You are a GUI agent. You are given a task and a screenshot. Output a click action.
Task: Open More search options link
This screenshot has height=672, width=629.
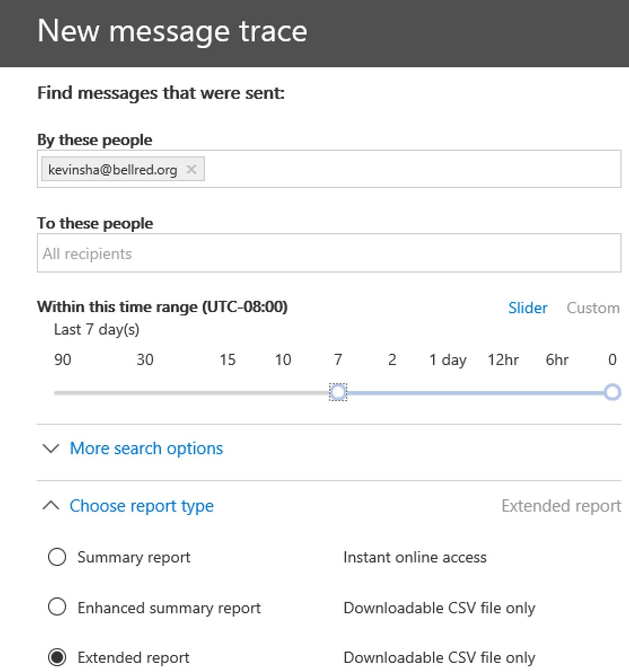pyautogui.click(x=146, y=449)
